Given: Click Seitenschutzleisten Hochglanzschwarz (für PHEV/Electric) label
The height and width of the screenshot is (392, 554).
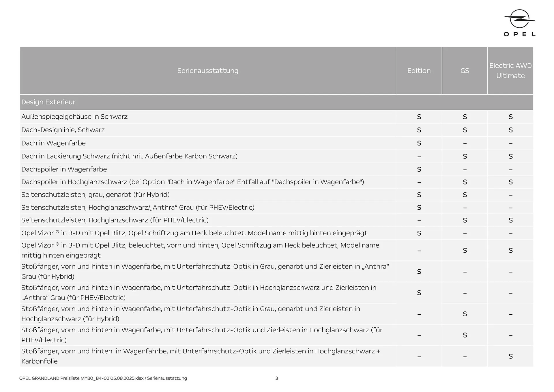Looking at the screenshot, I should [x=115, y=220].
